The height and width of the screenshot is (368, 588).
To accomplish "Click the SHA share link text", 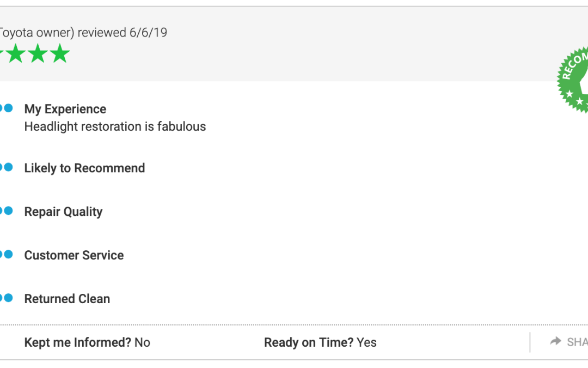I will 577,342.
